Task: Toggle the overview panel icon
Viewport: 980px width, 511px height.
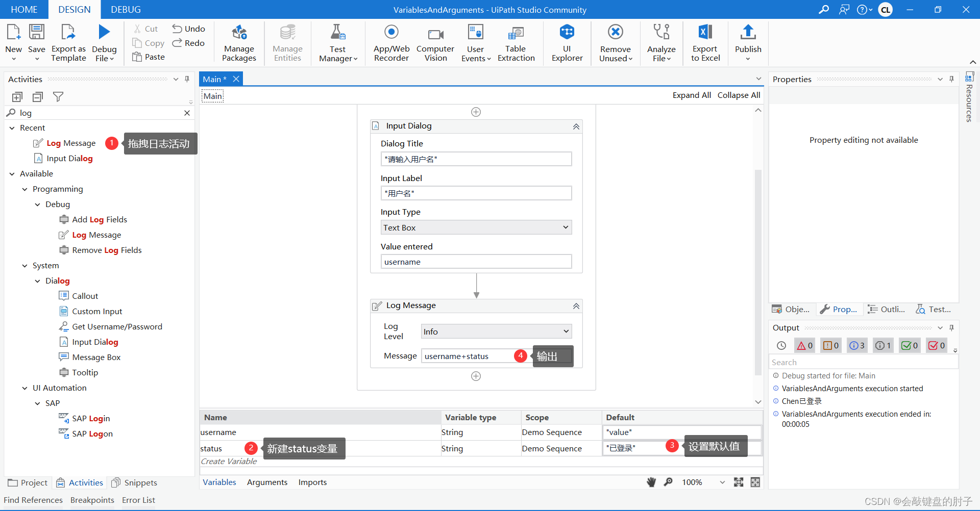Action: click(755, 482)
